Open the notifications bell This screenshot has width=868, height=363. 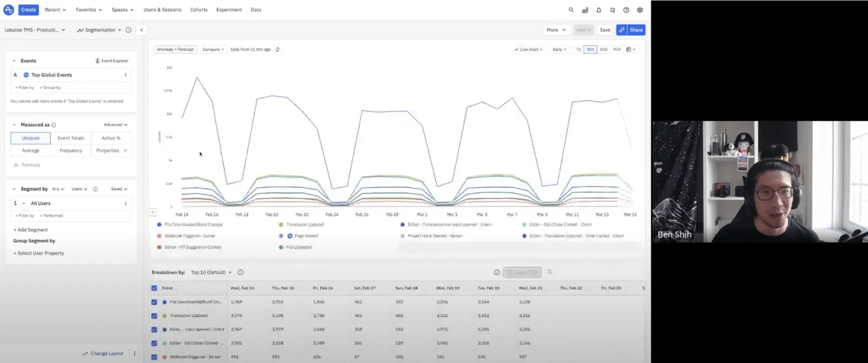click(x=598, y=10)
